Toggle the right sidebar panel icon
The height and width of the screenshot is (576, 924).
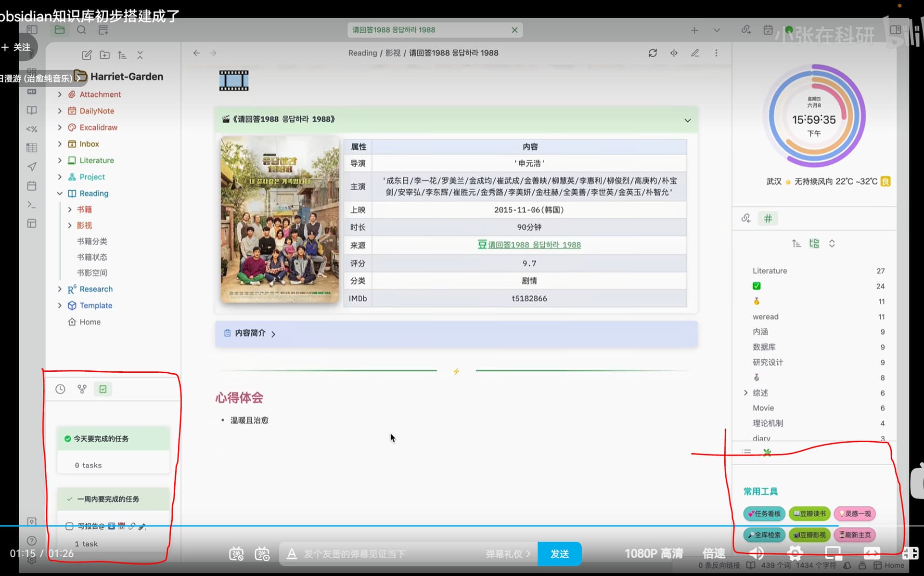click(896, 30)
